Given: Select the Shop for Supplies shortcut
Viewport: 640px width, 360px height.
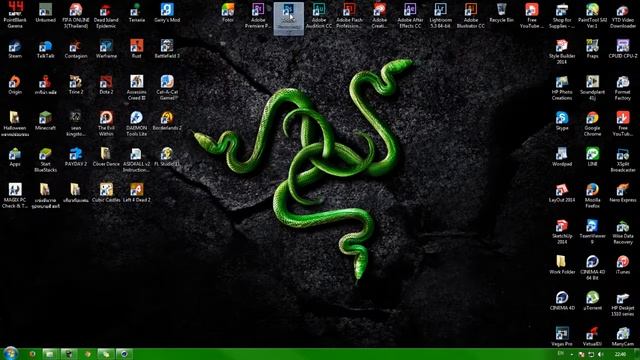Looking at the screenshot, I should (x=562, y=15).
